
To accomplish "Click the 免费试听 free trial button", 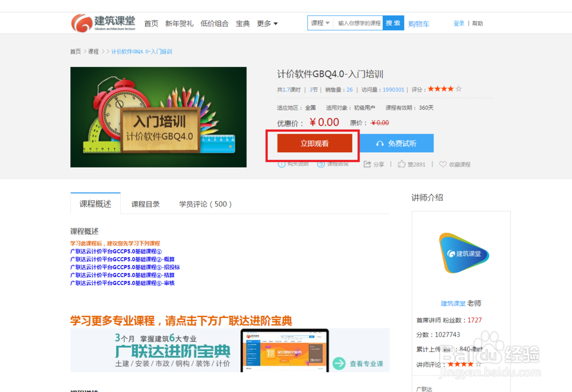I will click(397, 143).
